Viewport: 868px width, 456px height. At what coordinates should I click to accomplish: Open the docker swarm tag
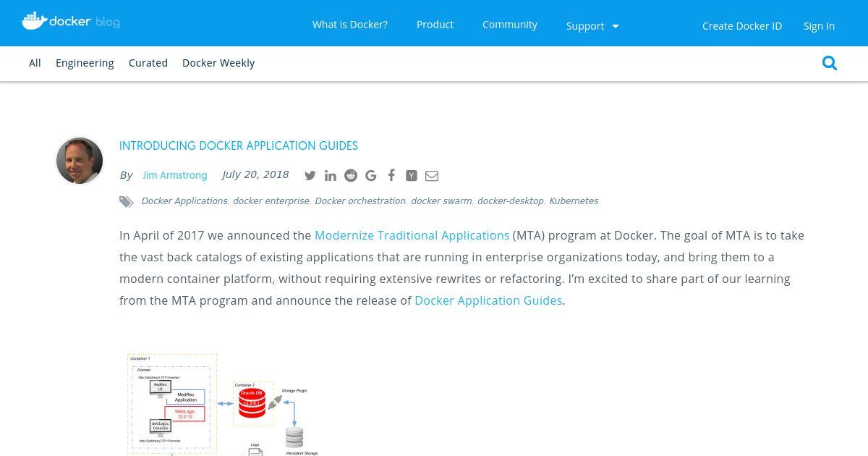(x=441, y=201)
